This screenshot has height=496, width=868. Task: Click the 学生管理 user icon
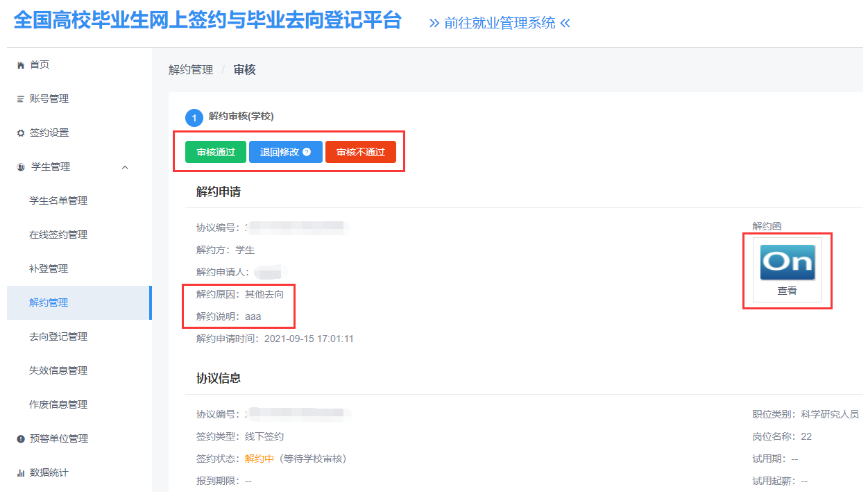[20, 167]
